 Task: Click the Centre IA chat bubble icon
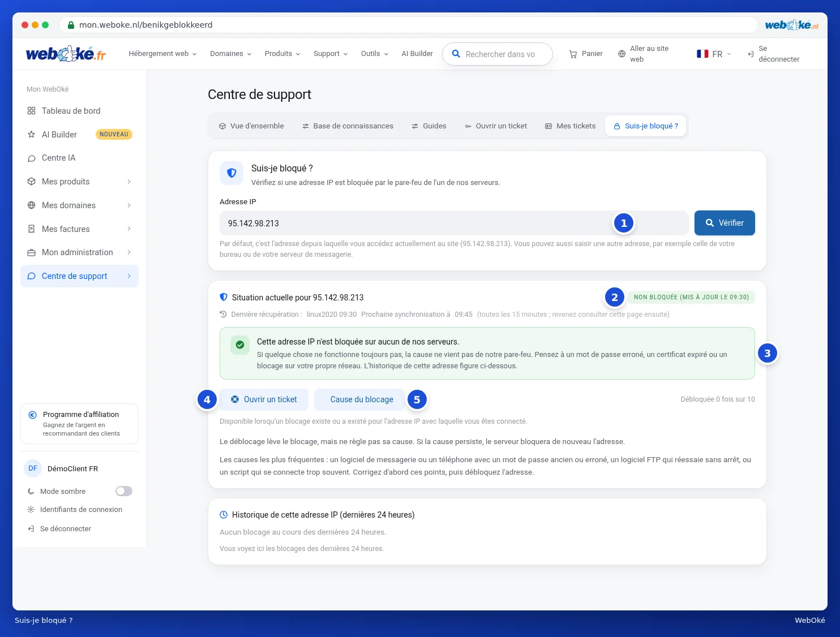point(31,158)
